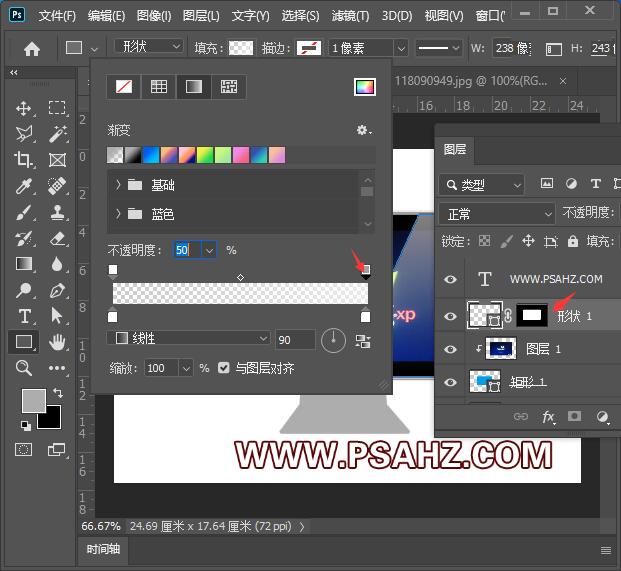Reset default foreground and background colors
621x571 pixels.
click(26, 426)
